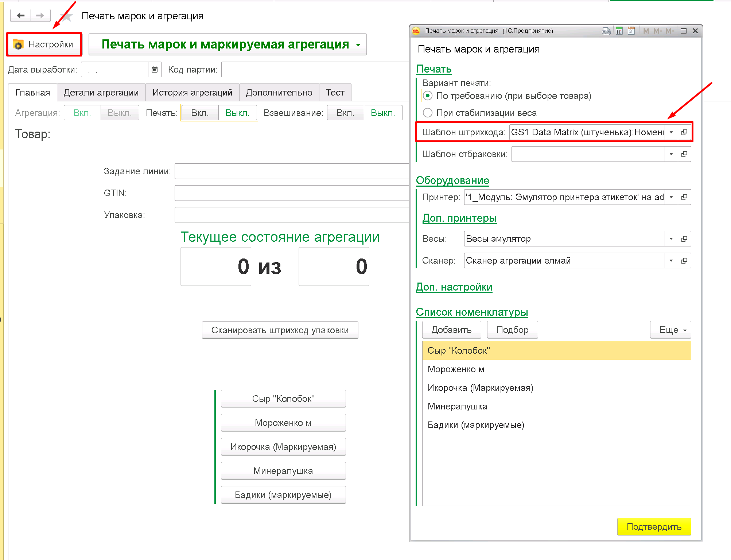Choose Мороженко м product button

click(283, 423)
